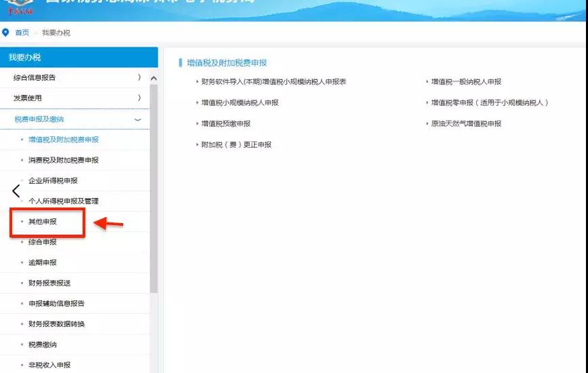
Task: Click the location pin icon in breadcrumb
Action: [x=5, y=33]
